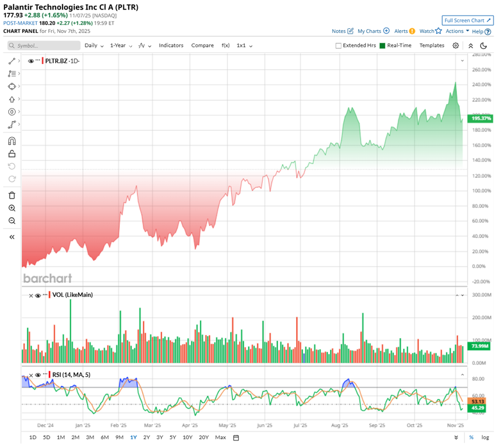
Task: Expand the Actions dropdown menu
Action: (x=457, y=31)
